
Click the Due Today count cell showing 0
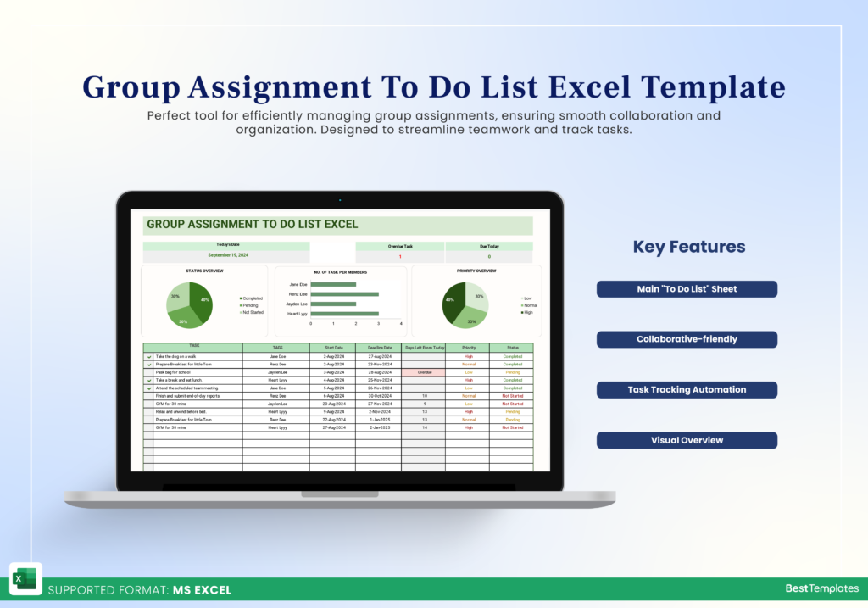click(489, 257)
